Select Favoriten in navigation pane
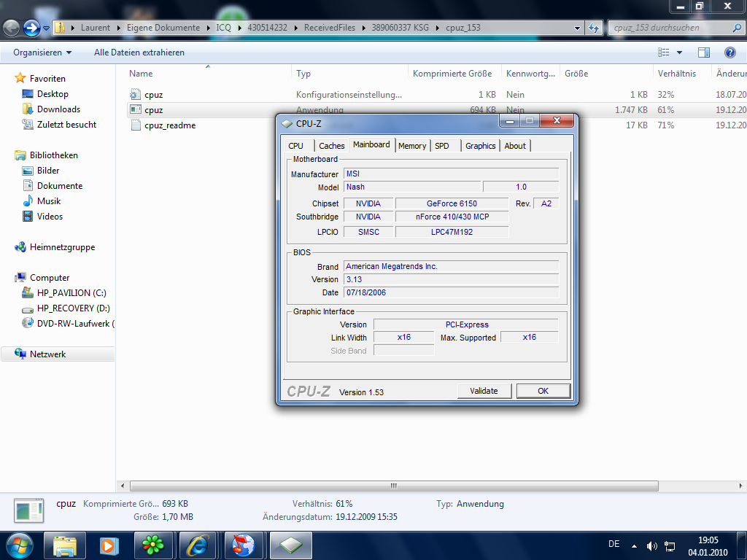Image resolution: width=747 pixels, height=560 pixels. [x=47, y=79]
